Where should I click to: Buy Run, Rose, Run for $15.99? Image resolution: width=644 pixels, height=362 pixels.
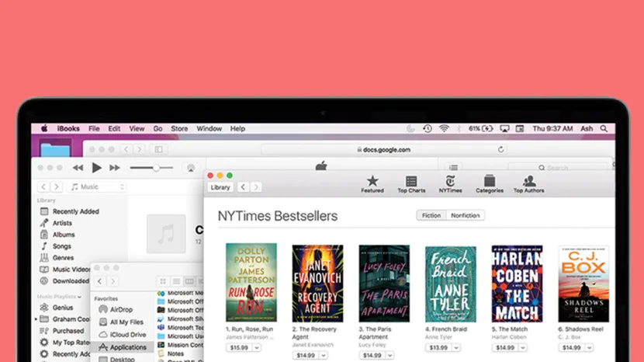point(239,347)
